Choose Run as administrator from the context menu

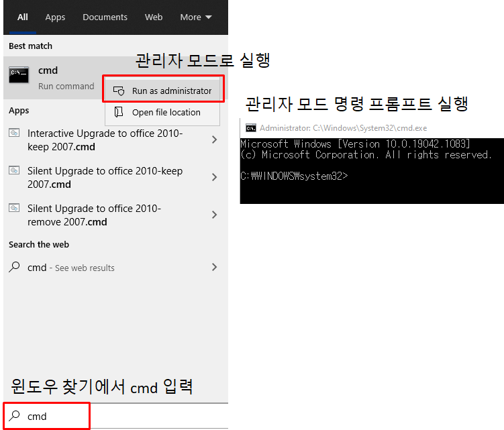(162, 91)
